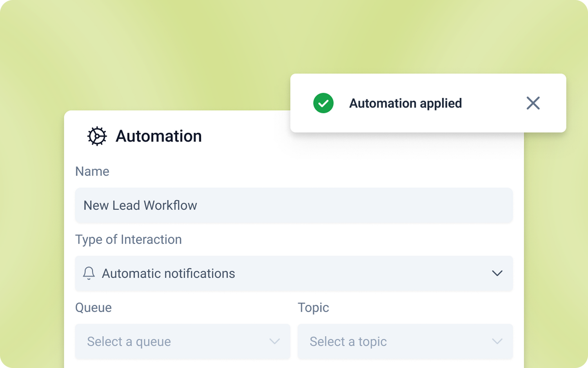The image size is (588, 368).
Task: Click the Type of Interaction label
Action: click(128, 239)
